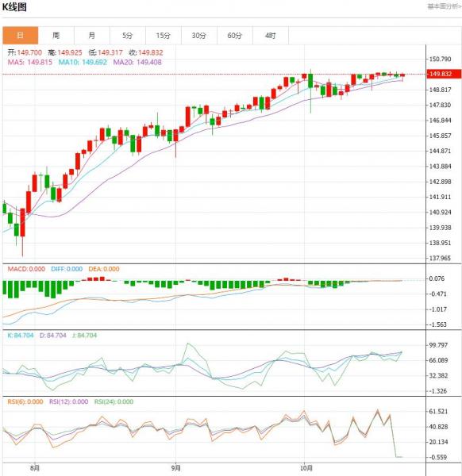The image size is (462, 476).
Task: Select the 60分 chart interval
Action: tap(235, 36)
